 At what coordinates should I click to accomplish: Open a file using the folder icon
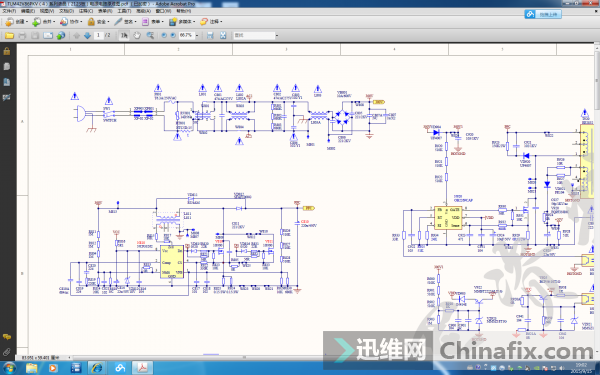(9, 35)
